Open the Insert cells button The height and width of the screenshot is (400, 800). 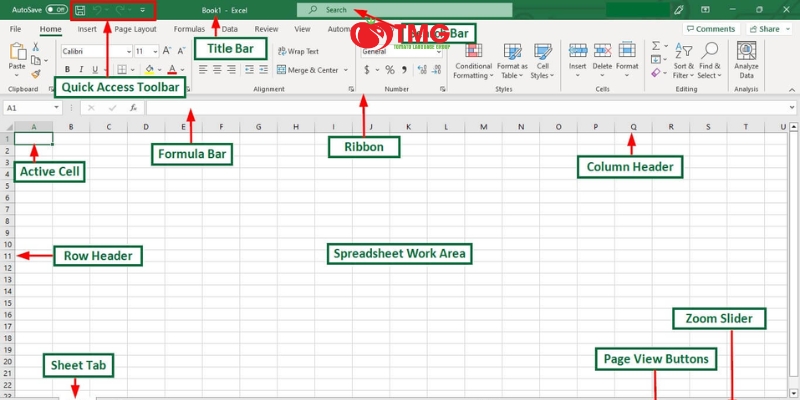pyautogui.click(x=578, y=61)
